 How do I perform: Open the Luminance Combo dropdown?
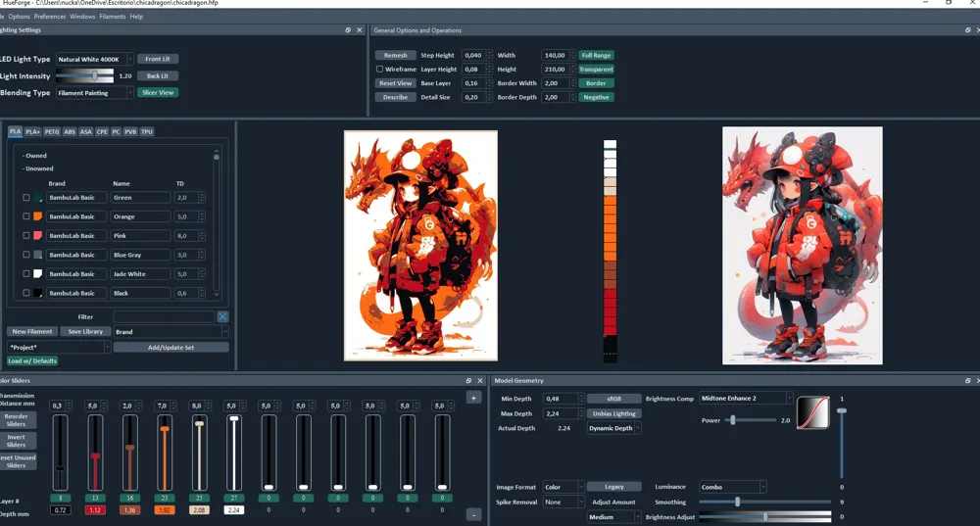tap(732, 487)
